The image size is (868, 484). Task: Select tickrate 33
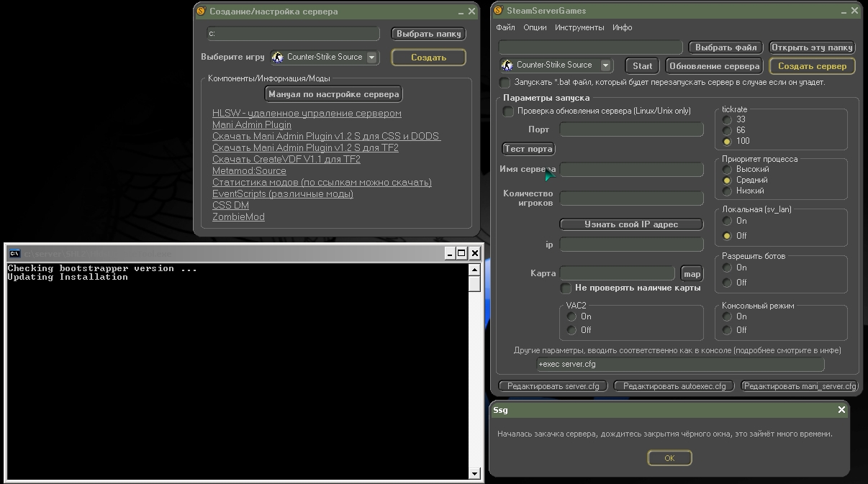[x=728, y=120]
